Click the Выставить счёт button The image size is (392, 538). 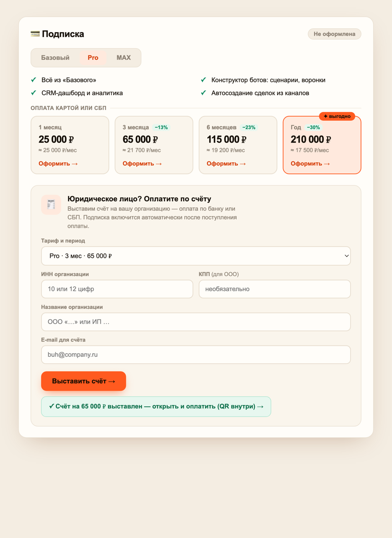pyautogui.click(x=84, y=381)
